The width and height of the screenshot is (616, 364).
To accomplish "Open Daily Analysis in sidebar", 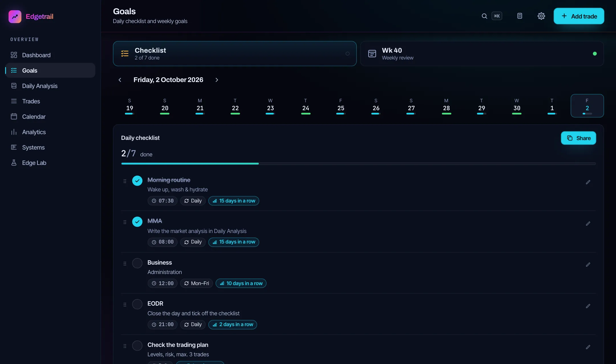I will click(x=50, y=86).
